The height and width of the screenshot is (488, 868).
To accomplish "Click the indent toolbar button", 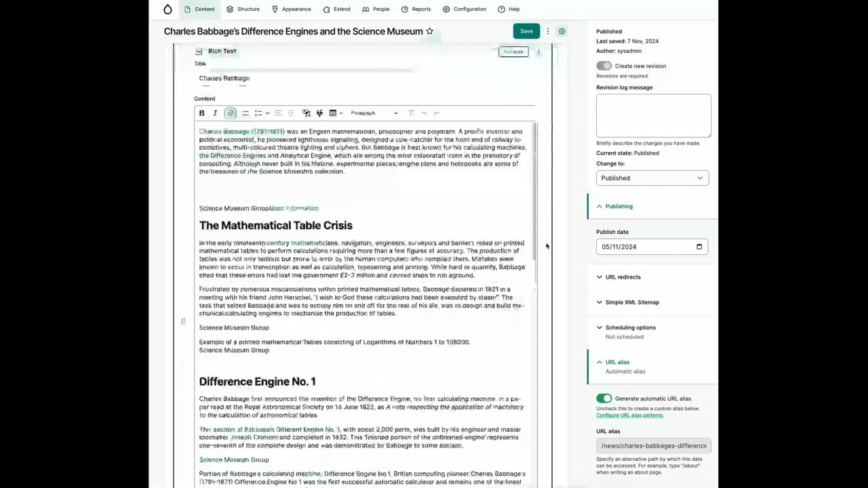I will (291, 113).
